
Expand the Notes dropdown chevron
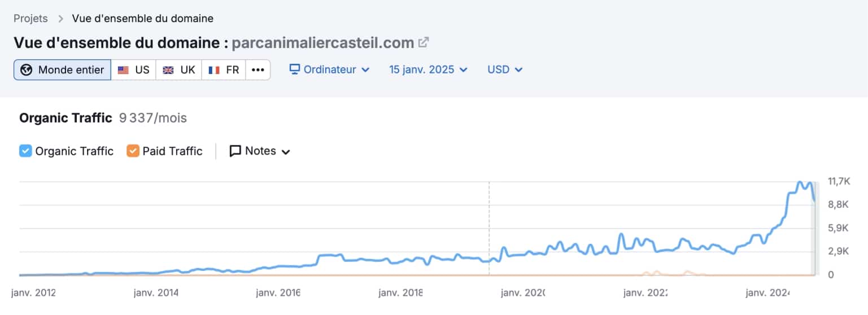click(x=286, y=152)
